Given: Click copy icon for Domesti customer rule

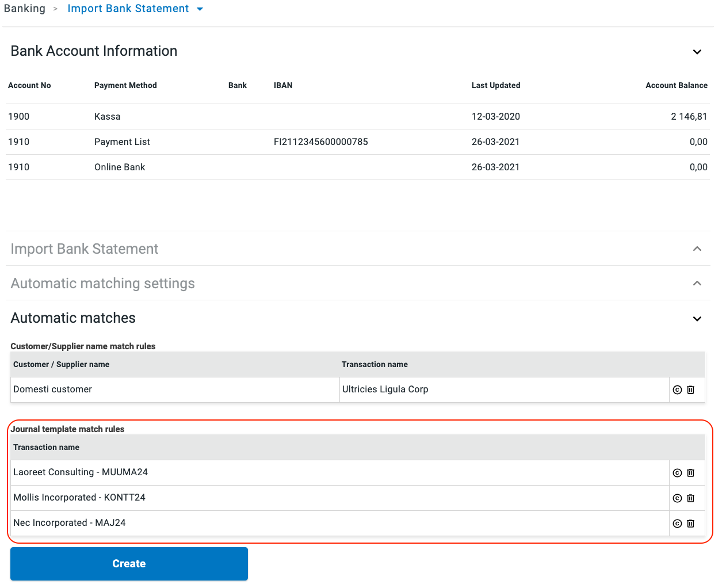Looking at the screenshot, I should pyautogui.click(x=677, y=390).
